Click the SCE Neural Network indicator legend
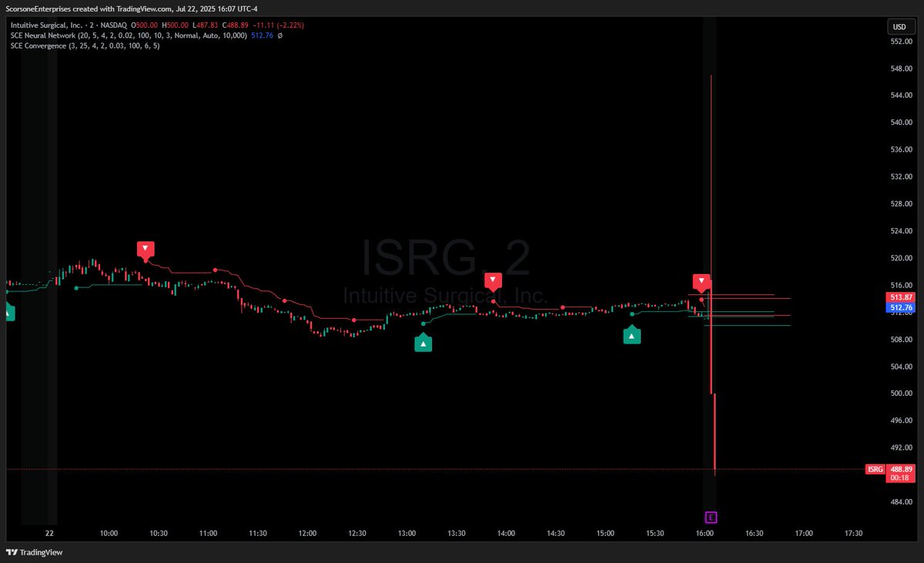 tap(129, 35)
